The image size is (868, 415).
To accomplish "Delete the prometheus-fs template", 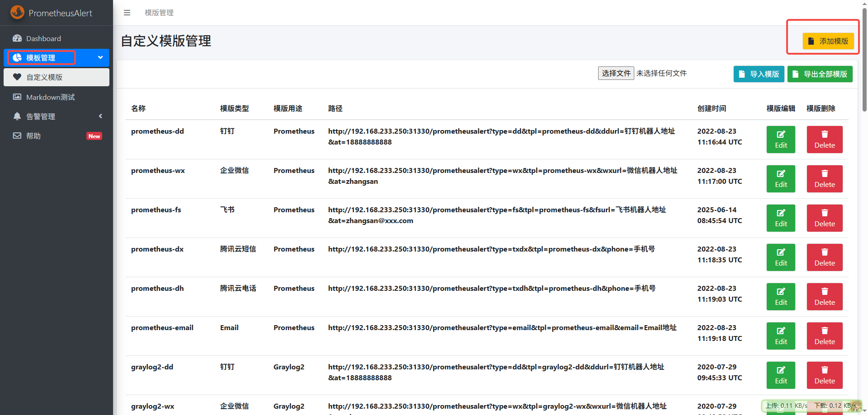I will coord(824,218).
